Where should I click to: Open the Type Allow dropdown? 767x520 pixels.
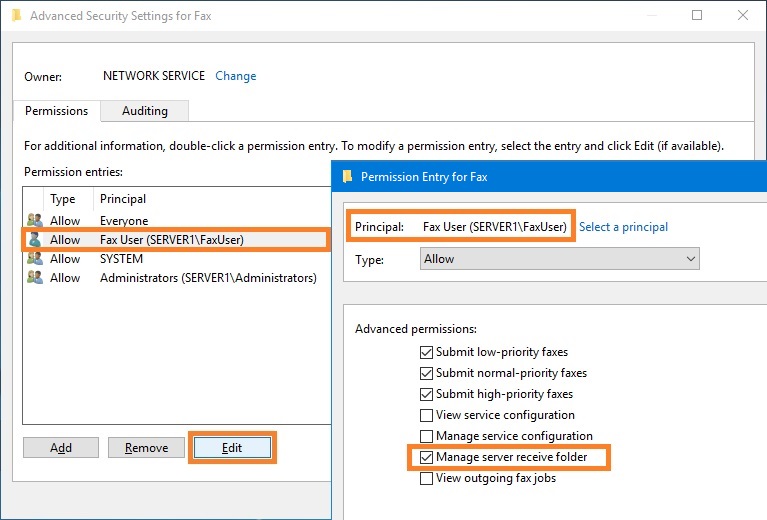pos(560,259)
